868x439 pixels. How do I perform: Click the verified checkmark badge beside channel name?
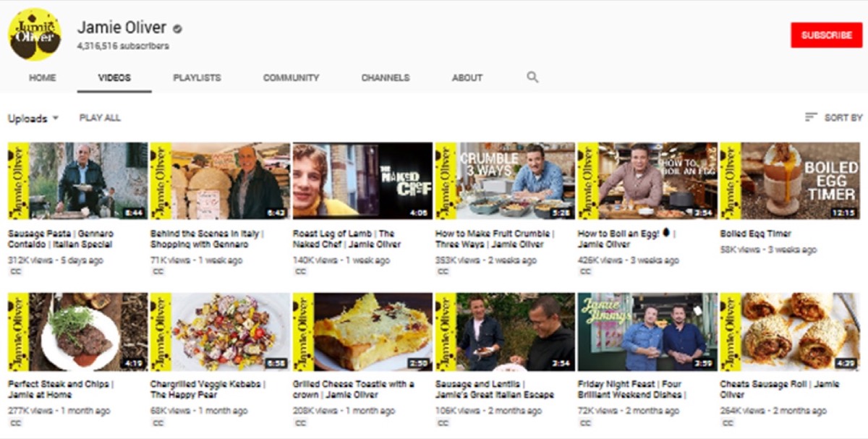[x=177, y=29]
